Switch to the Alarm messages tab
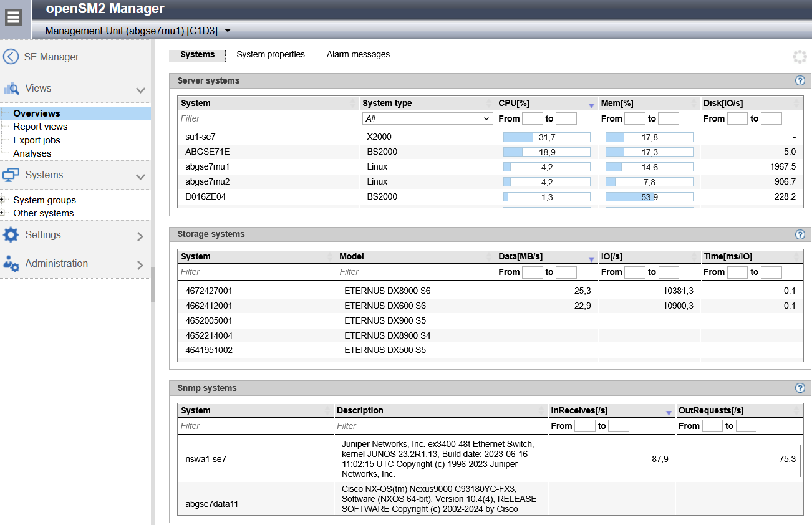The width and height of the screenshot is (812, 525). tap(358, 55)
